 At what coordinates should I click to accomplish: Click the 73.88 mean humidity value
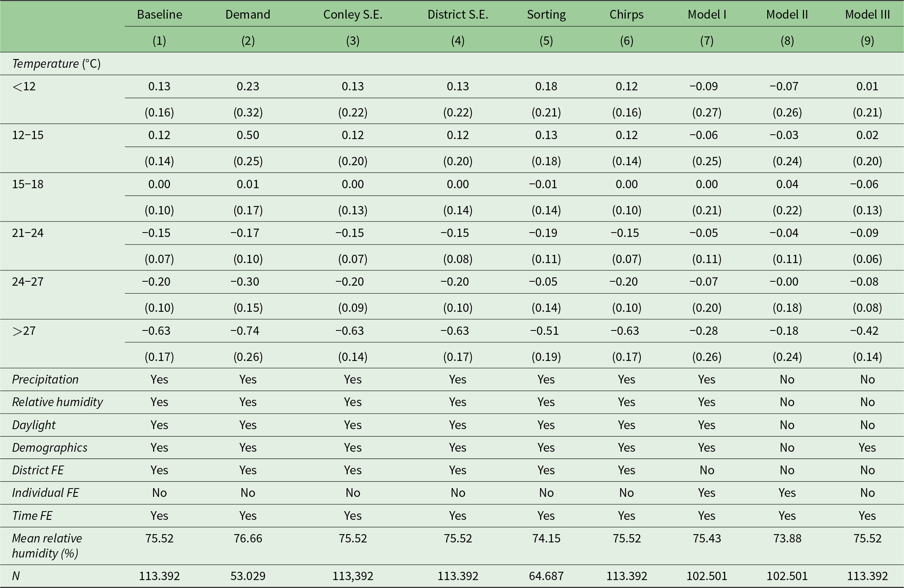(x=787, y=538)
